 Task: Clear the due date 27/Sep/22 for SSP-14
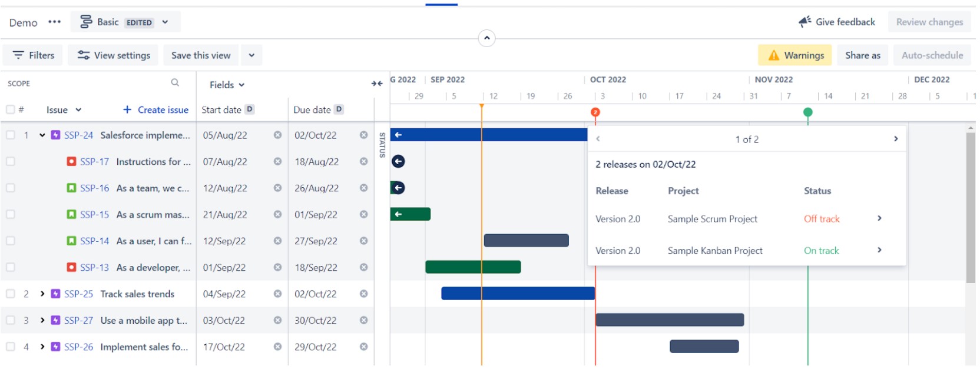(363, 241)
